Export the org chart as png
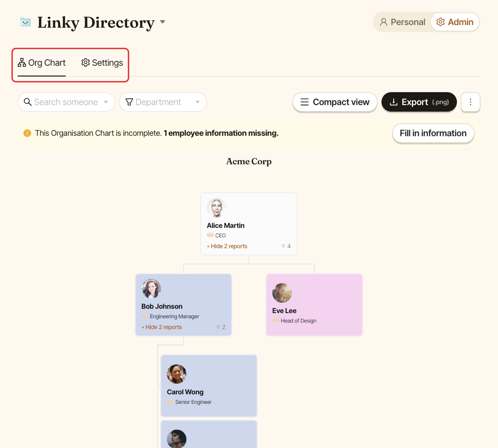 pos(419,102)
